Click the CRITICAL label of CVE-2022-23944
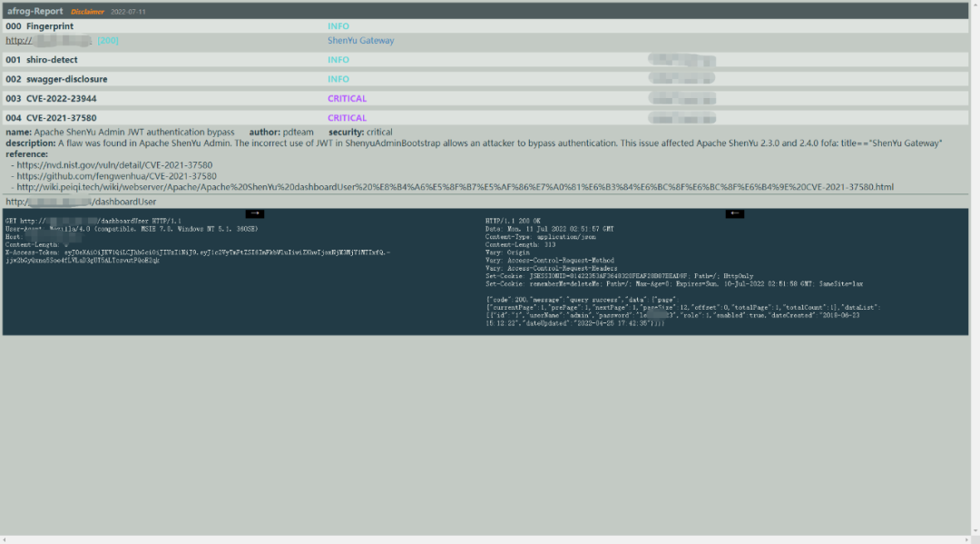The height and width of the screenshot is (544, 980). click(x=347, y=99)
